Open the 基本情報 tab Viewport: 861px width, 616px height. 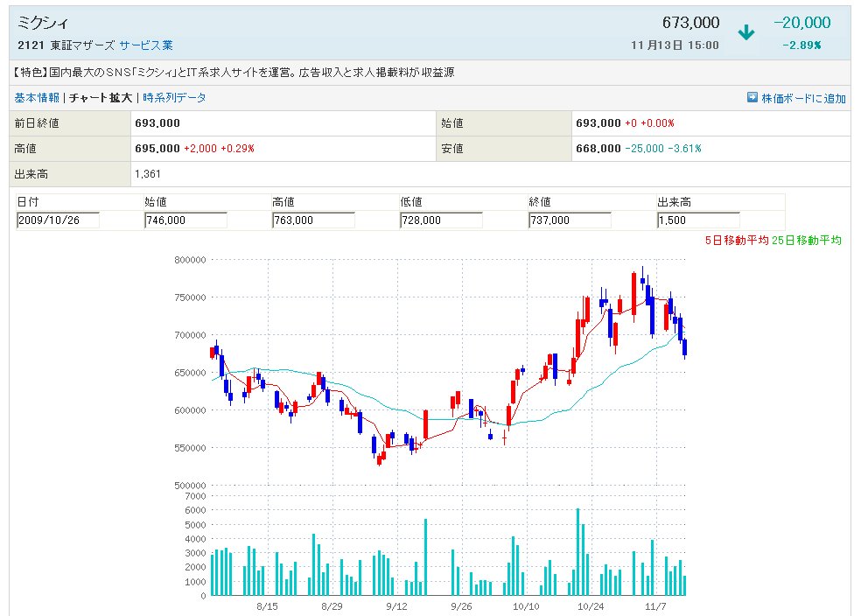click(37, 98)
